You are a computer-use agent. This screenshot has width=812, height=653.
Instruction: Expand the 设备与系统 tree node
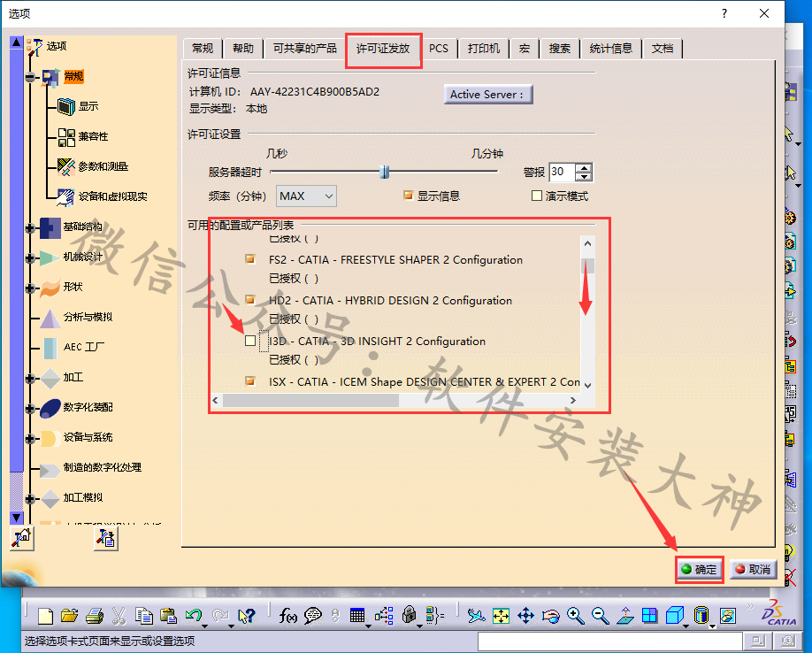click(x=30, y=438)
